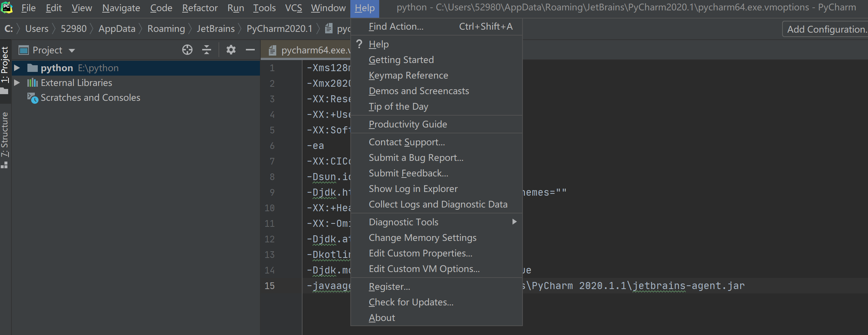Click line number 15 in the gutter

[x=270, y=286]
